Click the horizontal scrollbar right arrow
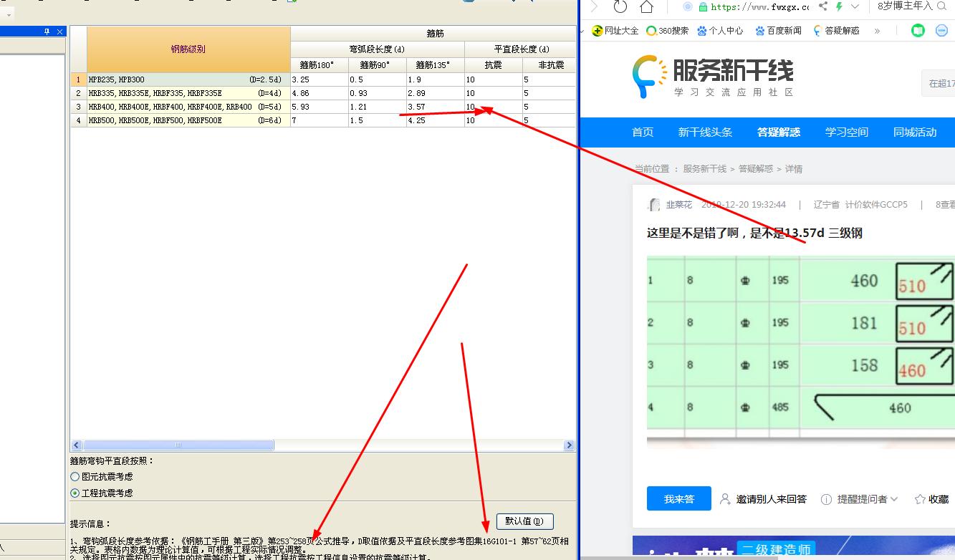Image resolution: width=955 pixels, height=560 pixels. pyautogui.click(x=570, y=445)
